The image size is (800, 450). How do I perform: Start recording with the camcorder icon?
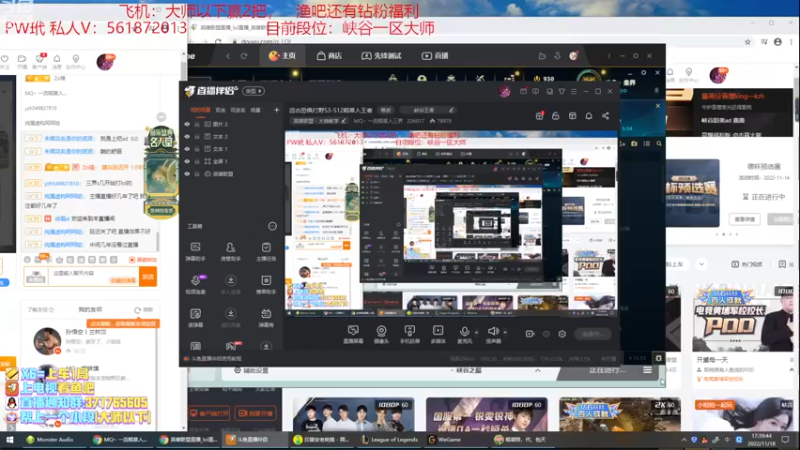click(530, 334)
